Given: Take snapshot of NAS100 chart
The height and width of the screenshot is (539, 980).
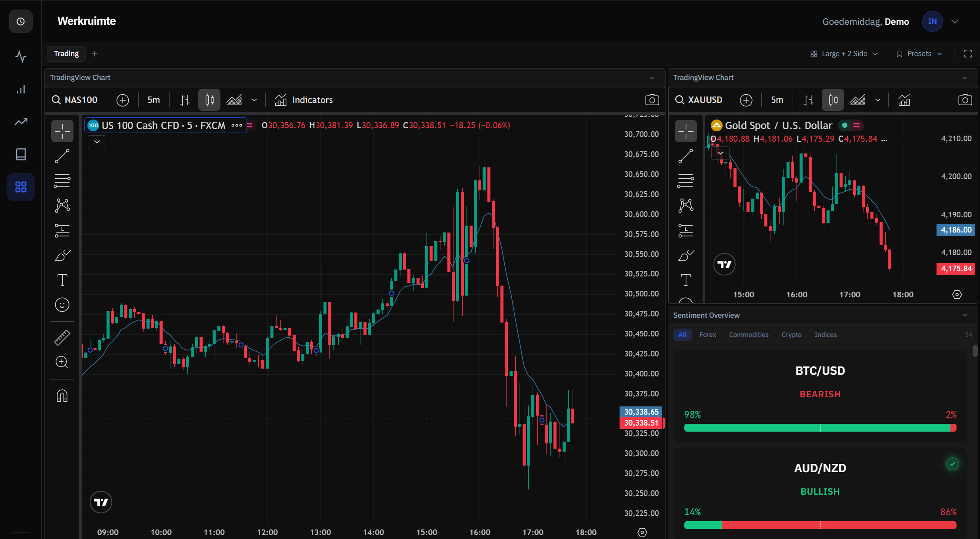Looking at the screenshot, I should pos(652,100).
